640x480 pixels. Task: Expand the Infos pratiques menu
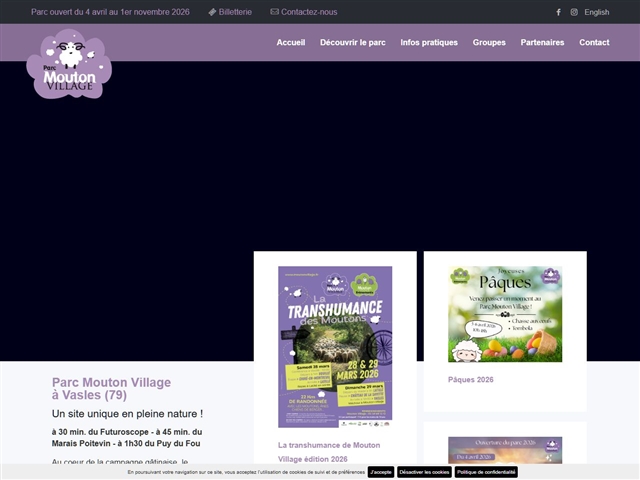(429, 42)
